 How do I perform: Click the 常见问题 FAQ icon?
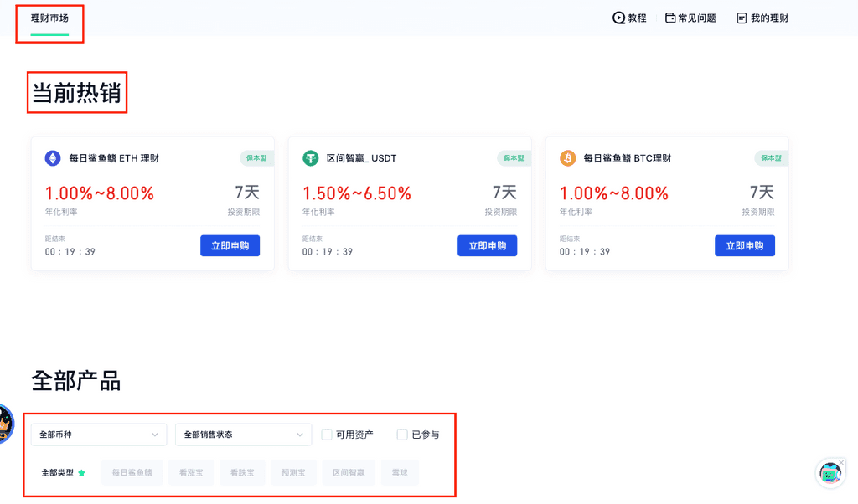(670, 18)
